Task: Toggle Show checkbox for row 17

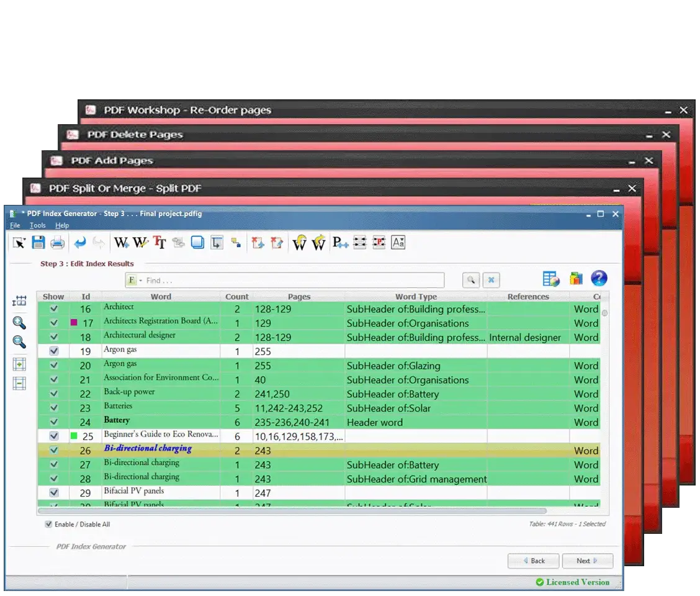Action: [54, 323]
